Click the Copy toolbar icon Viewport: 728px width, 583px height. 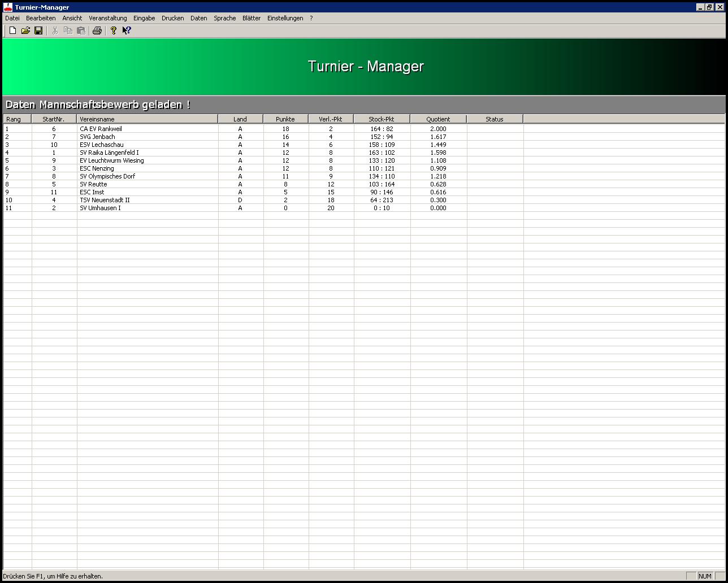pos(68,31)
